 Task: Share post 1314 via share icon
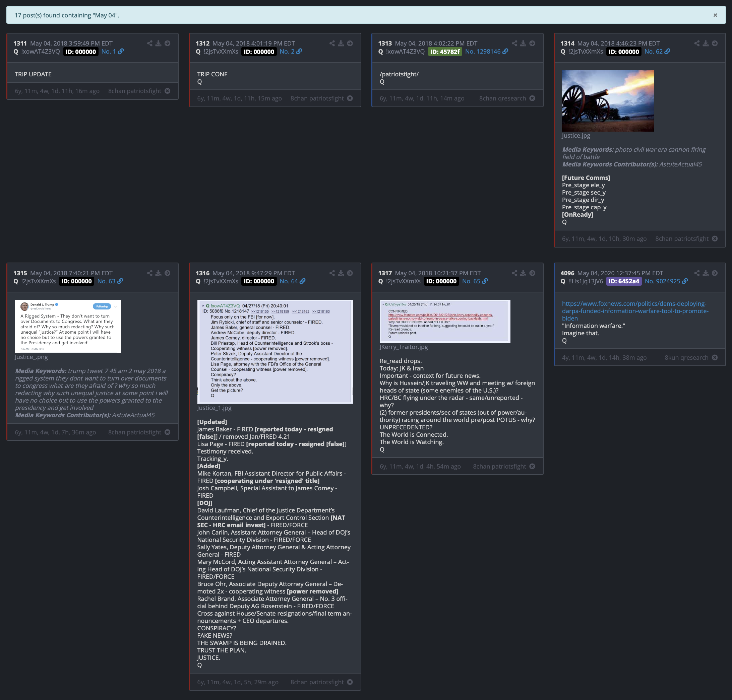697,43
